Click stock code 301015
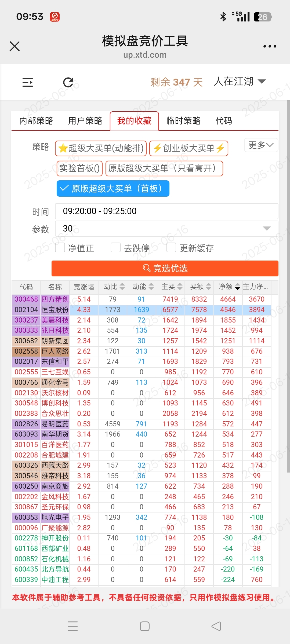 click(26, 445)
